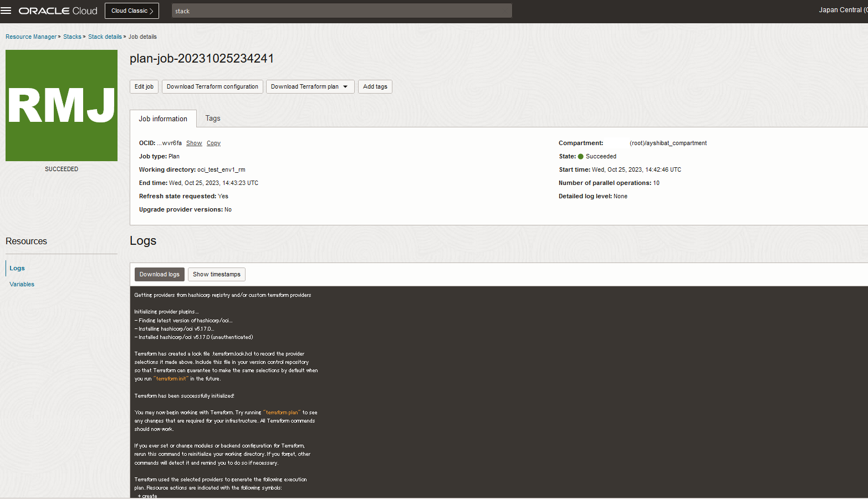Image resolution: width=868 pixels, height=499 pixels.
Task: Download Terraform configuration
Action: point(212,86)
